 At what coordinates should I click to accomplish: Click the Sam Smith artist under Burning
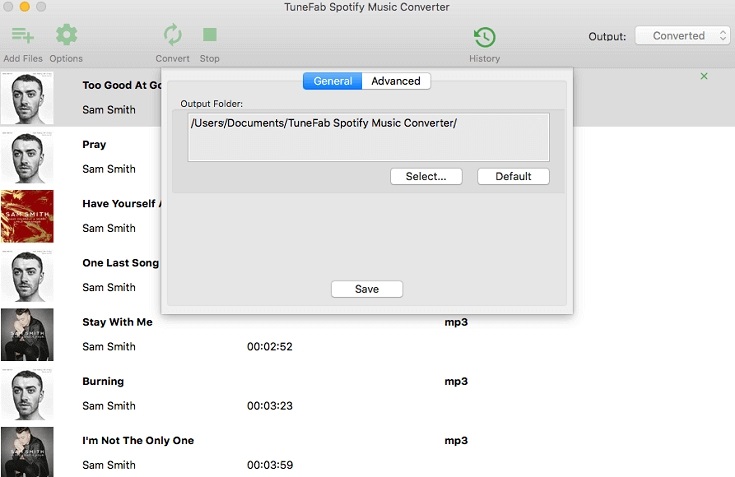pos(109,406)
